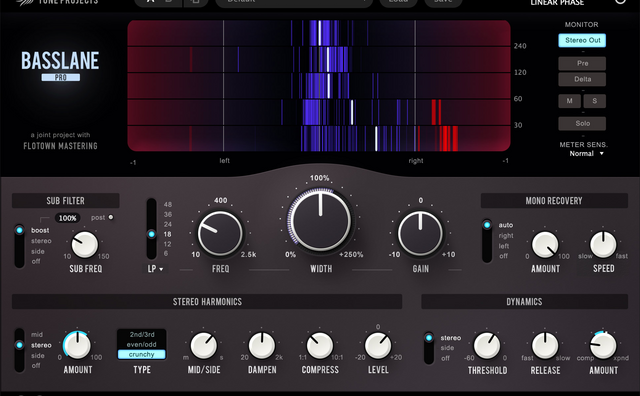Turn Mono Recovery off
The width and height of the screenshot is (640, 396).
(503, 256)
